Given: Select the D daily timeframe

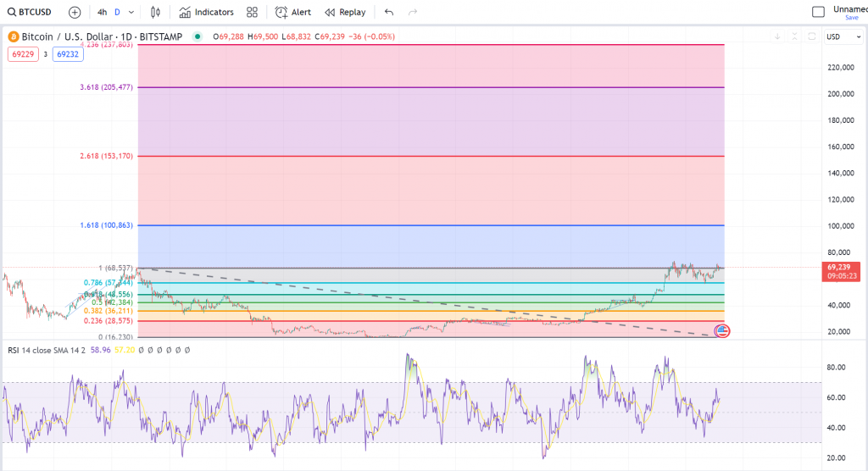Looking at the screenshot, I should click(x=117, y=12).
